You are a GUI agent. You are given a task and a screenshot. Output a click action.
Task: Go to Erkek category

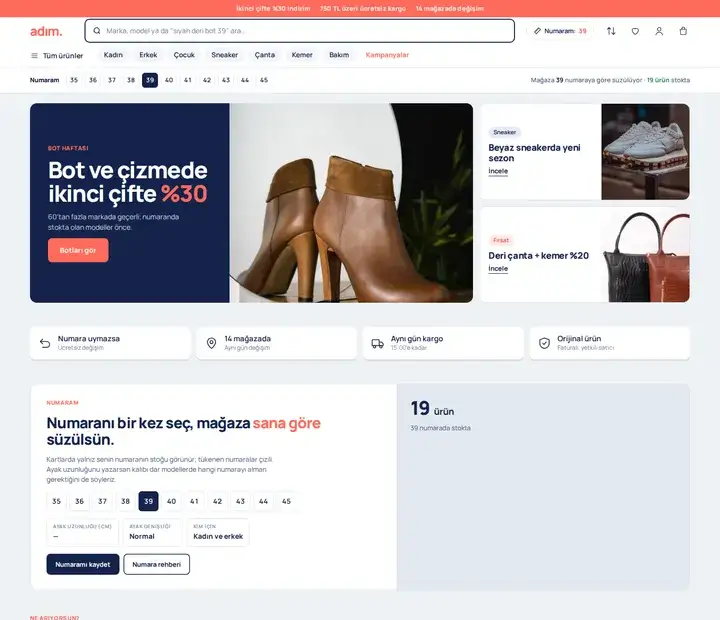click(x=148, y=55)
